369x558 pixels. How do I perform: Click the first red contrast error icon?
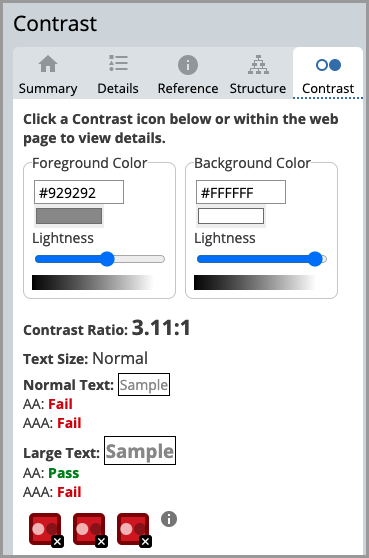46,529
